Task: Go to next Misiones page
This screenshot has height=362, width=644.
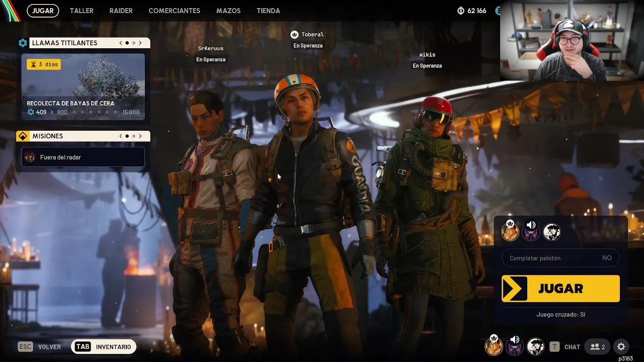Action: point(140,136)
